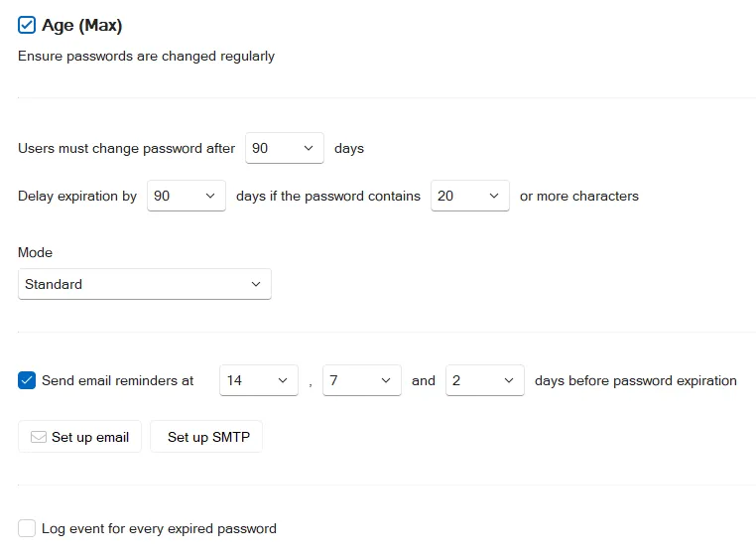
Task: Click the envelope icon on Set up email
Action: coord(39,437)
